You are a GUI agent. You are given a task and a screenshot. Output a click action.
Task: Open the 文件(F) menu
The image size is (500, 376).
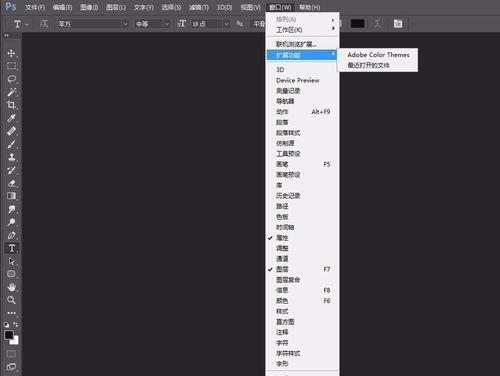(35, 7)
